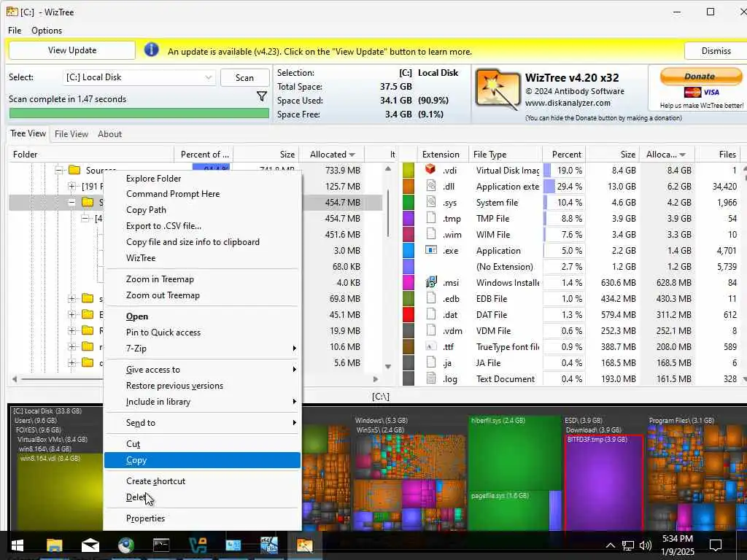The image size is (747, 560).
Task: Click the .tmp file icon
Action: [430, 217]
